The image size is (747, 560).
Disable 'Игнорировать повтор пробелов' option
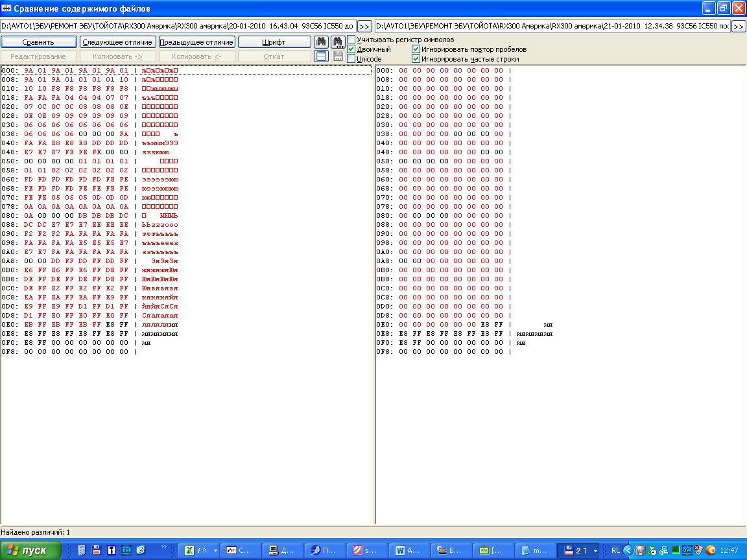[x=416, y=49]
